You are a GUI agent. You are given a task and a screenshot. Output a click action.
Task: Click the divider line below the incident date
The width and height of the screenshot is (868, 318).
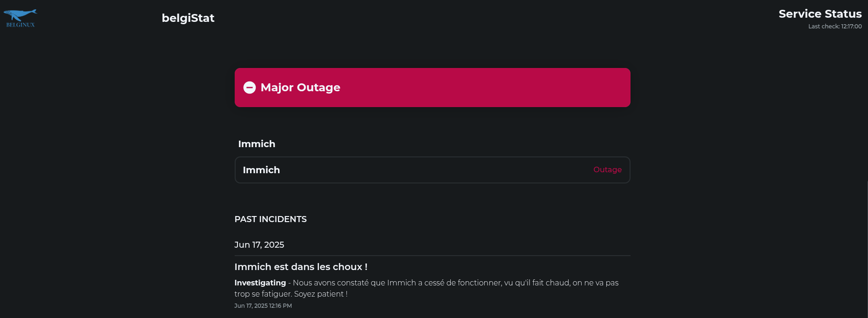(x=433, y=256)
